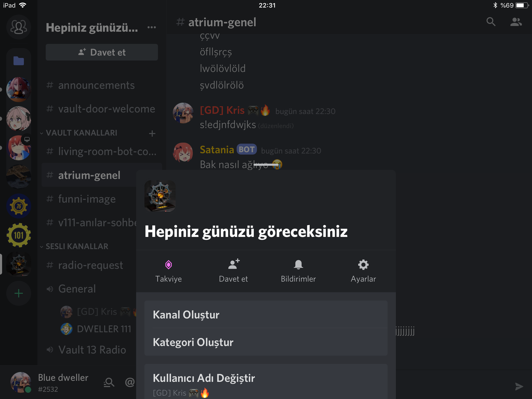Show the member list icon

pyautogui.click(x=516, y=22)
